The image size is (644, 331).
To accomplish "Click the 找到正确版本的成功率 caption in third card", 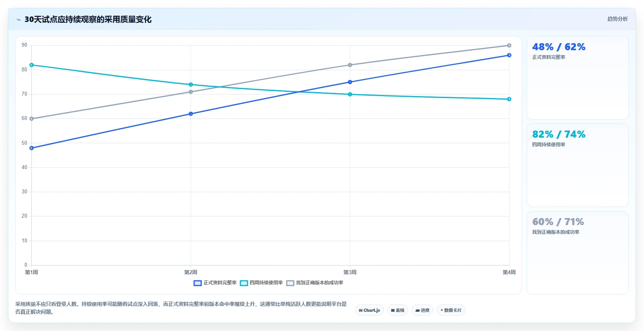I will pos(556,232).
